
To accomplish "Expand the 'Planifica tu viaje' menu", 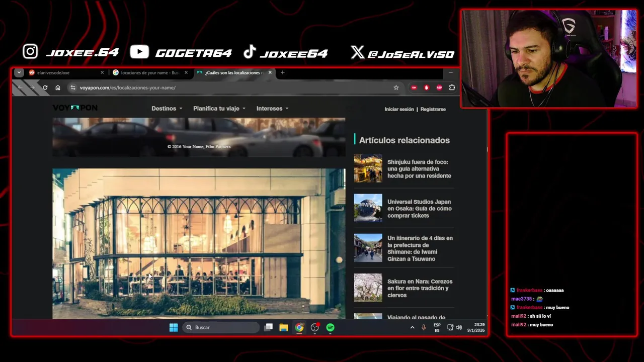I will (x=219, y=109).
